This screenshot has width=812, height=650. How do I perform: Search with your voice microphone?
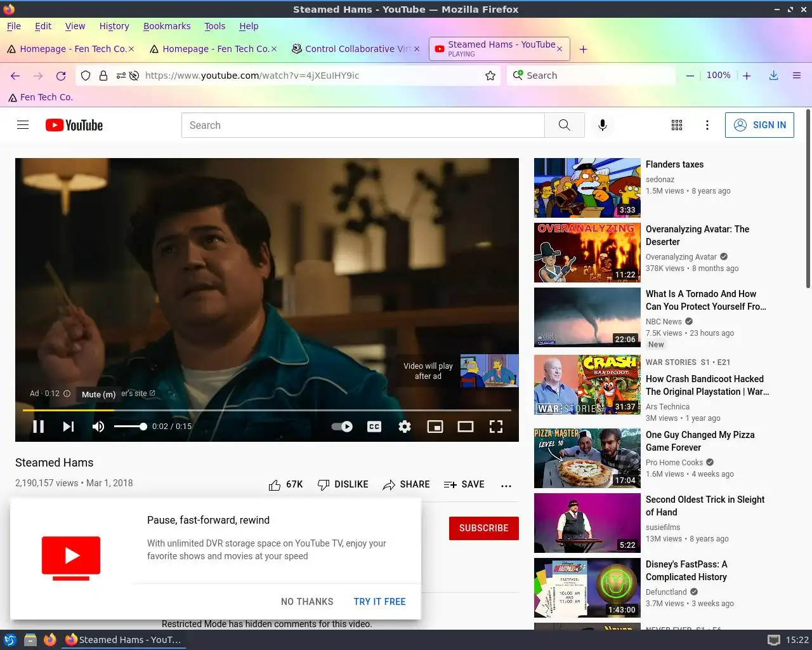tap(603, 125)
